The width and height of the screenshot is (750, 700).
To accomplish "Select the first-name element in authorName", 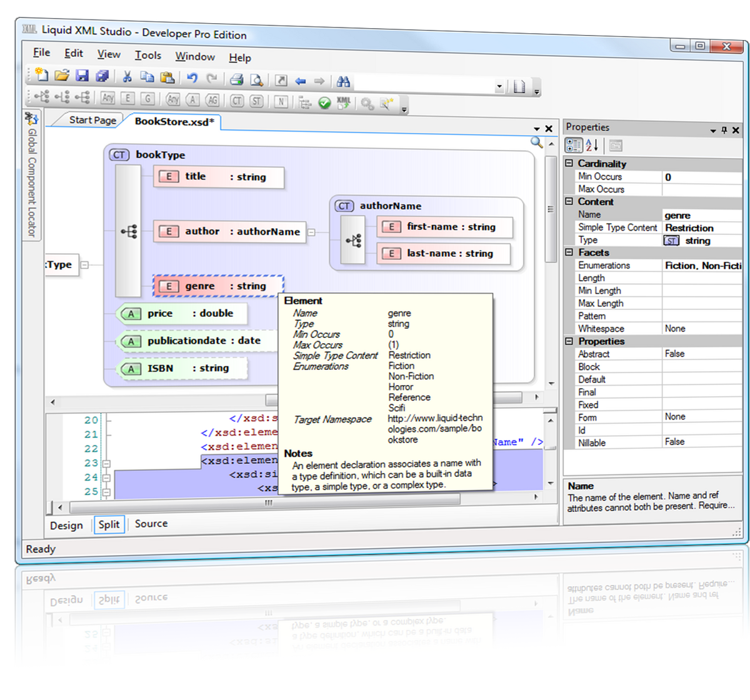I will (x=444, y=227).
